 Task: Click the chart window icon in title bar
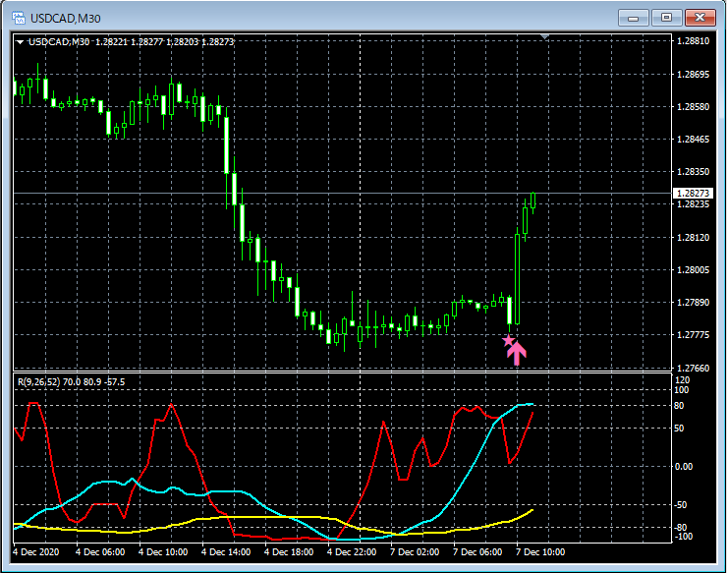[17, 18]
